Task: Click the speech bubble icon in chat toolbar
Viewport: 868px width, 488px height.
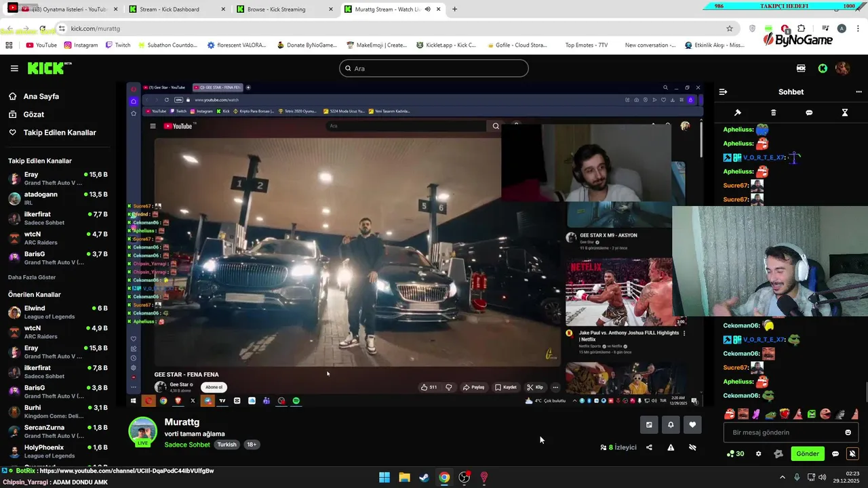Action: (809, 113)
